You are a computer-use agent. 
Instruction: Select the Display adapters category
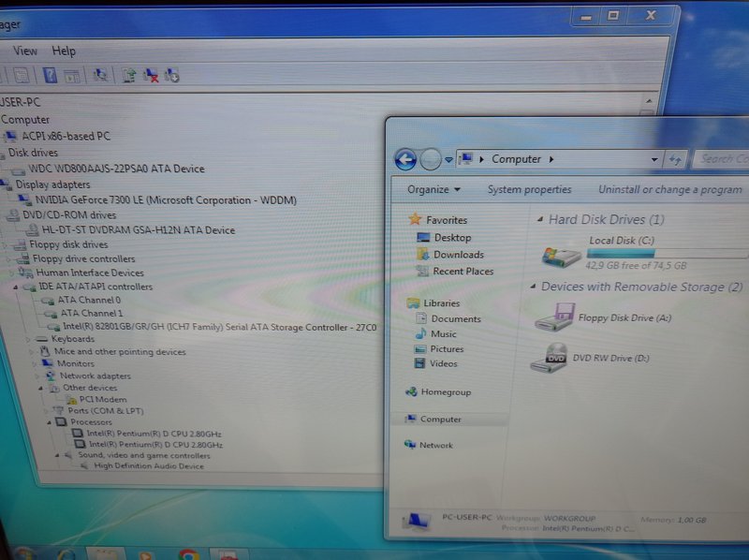coord(52,184)
